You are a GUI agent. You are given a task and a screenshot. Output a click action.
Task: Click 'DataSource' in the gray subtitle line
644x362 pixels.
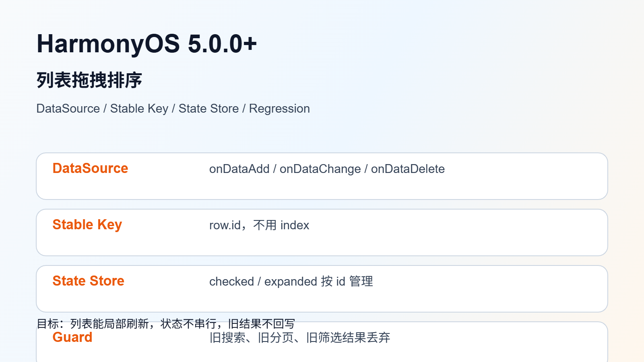click(68, 109)
